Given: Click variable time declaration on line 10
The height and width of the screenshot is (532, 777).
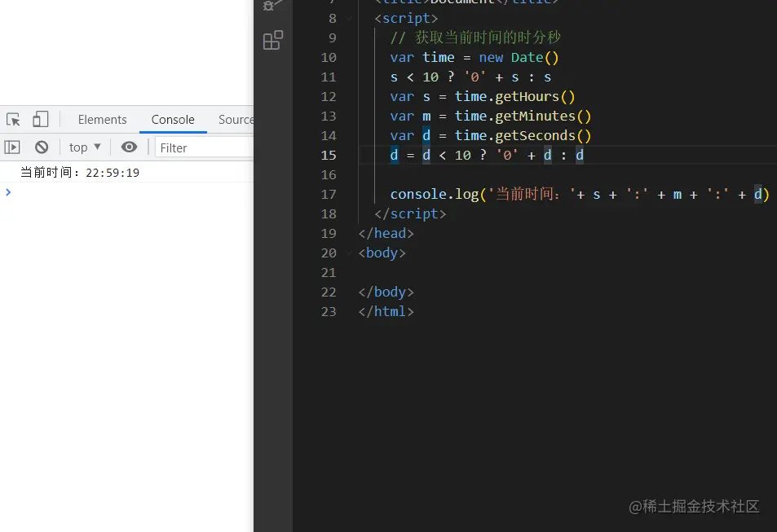Looking at the screenshot, I should [x=439, y=58].
